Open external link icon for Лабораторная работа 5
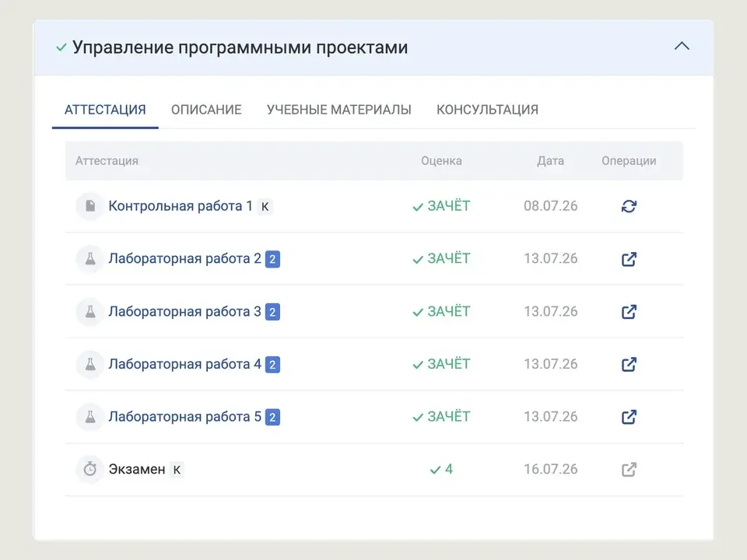This screenshot has width=747, height=560. point(629,417)
